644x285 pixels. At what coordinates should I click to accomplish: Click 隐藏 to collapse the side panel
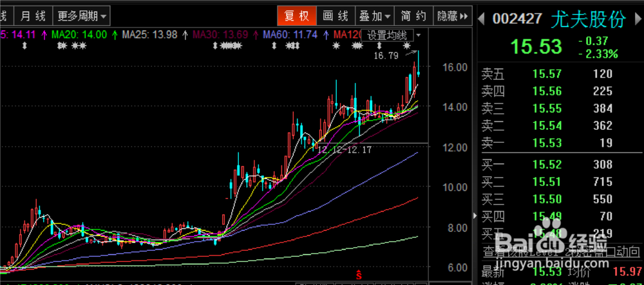pos(453,16)
